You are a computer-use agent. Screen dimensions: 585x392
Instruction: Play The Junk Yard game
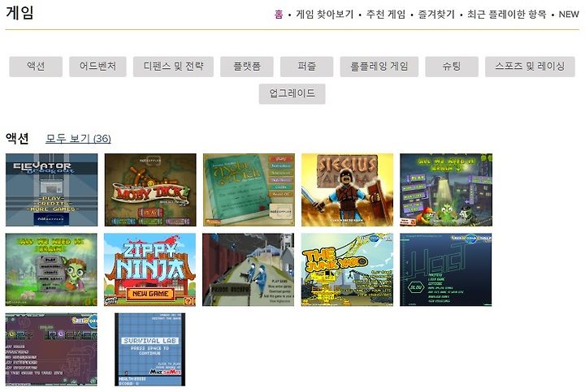347,269
